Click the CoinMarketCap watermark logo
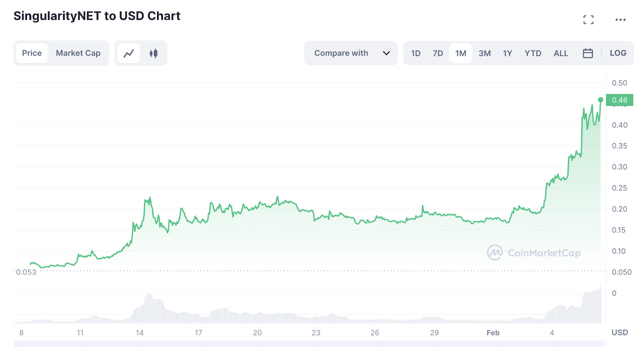Viewport: 644px width, 347px height. (x=534, y=253)
